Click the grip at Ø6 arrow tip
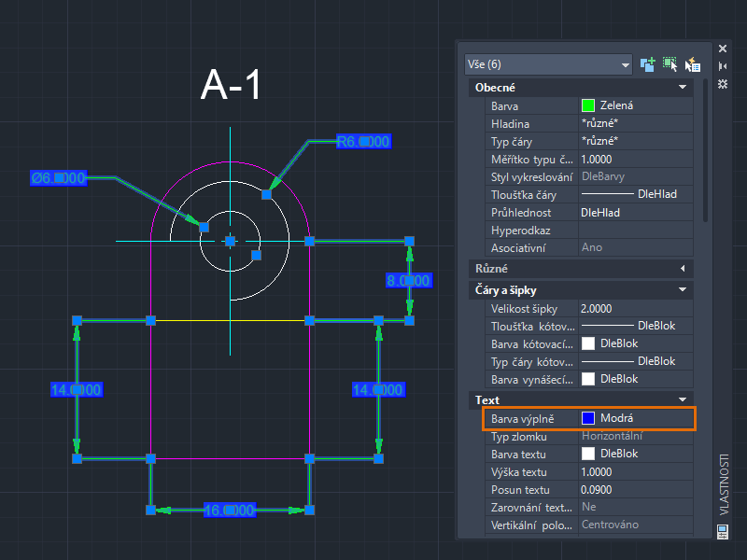 pos(204,227)
